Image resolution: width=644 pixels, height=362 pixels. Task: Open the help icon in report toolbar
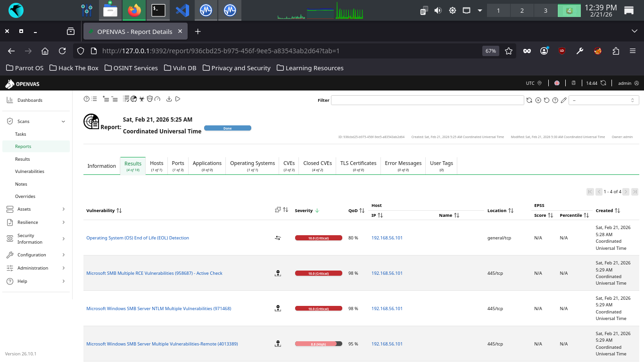click(x=87, y=99)
